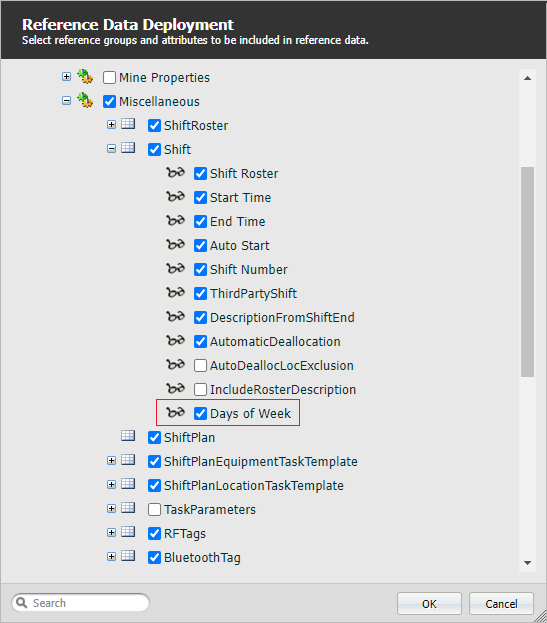Click the ShiftPlanLocationTaskTemplate table icon
The width and height of the screenshot is (547, 623).
[x=128, y=484]
